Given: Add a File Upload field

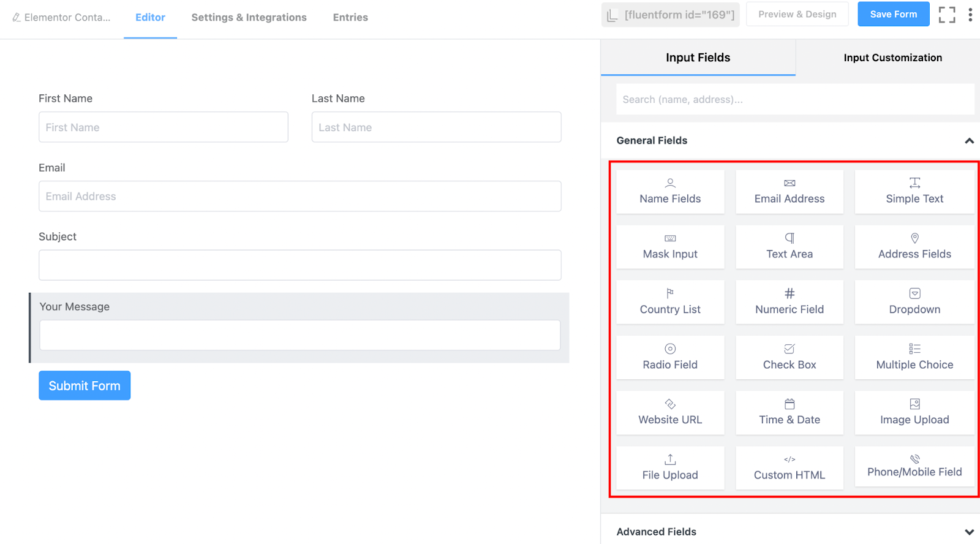Looking at the screenshot, I should point(670,467).
